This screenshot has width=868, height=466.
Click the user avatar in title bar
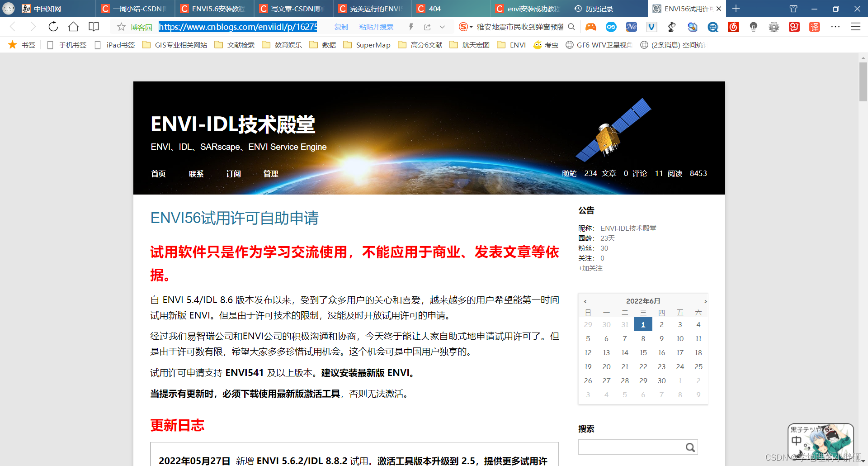[9, 9]
